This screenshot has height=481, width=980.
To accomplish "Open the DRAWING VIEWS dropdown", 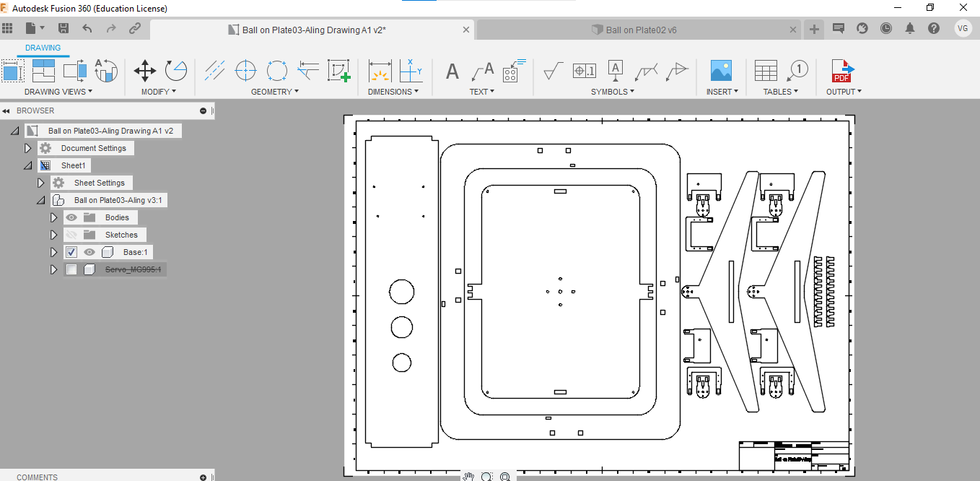I will pyautogui.click(x=58, y=92).
